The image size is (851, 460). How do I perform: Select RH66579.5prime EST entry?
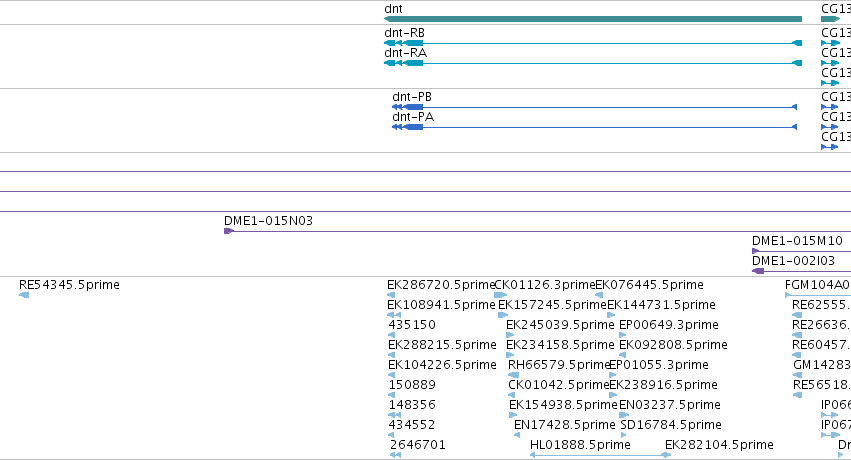click(x=560, y=365)
